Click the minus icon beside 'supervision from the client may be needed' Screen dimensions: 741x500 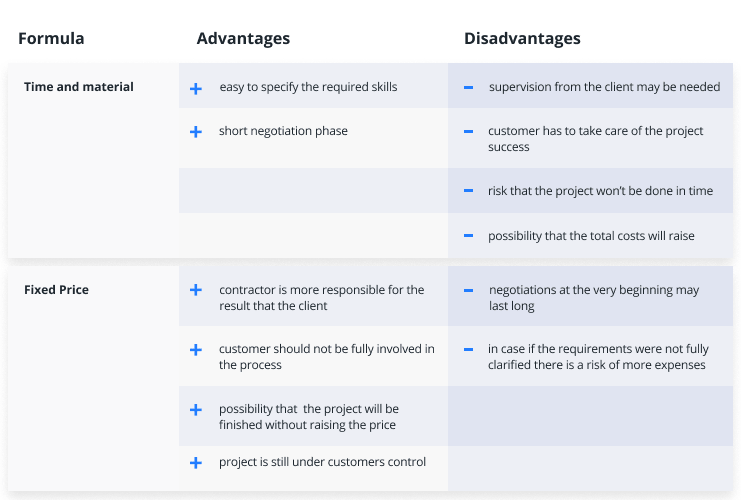[x=468, y=87]
